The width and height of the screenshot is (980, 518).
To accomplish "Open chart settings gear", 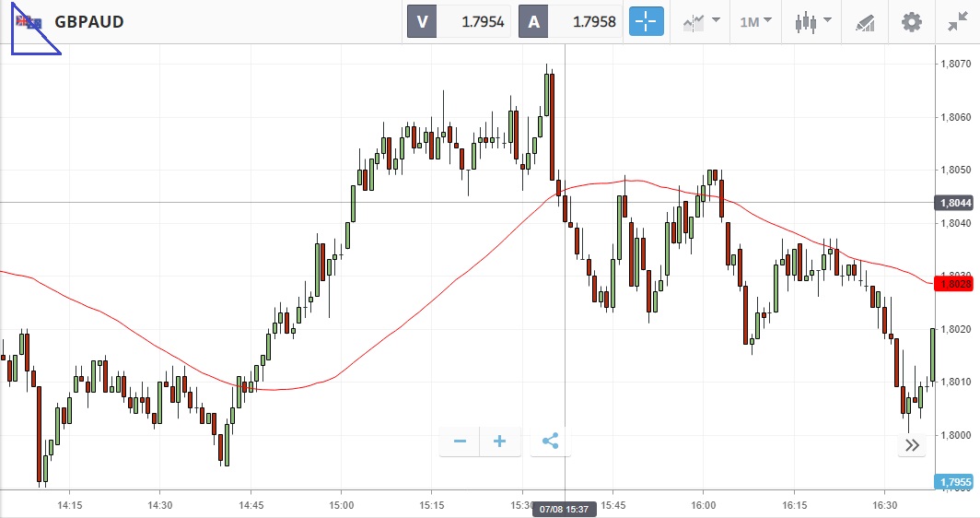I will (911, 21).
